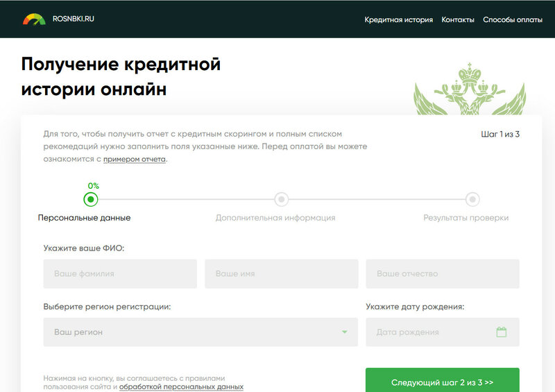The height and width of the screenshot is (392, 555).
Task: Click Следующий шаг 2 из 3 button
Action: 443,380
